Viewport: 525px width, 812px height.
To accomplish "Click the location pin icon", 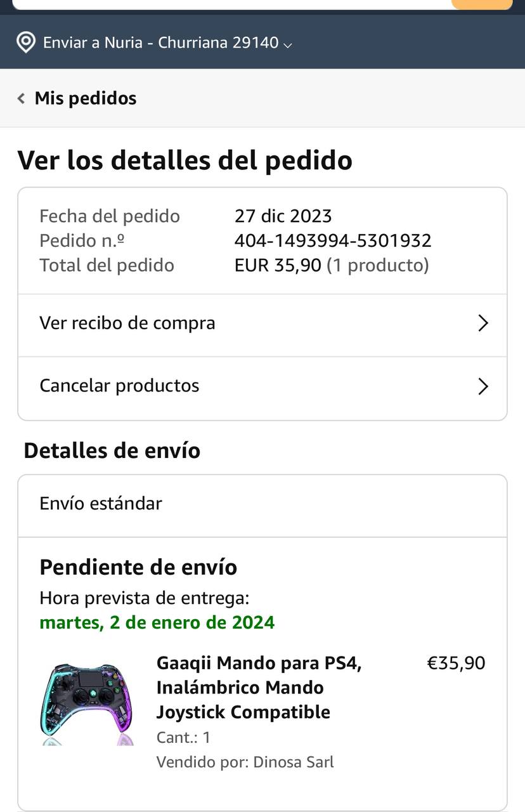I will pyautogui.click(x=25, y=43).
